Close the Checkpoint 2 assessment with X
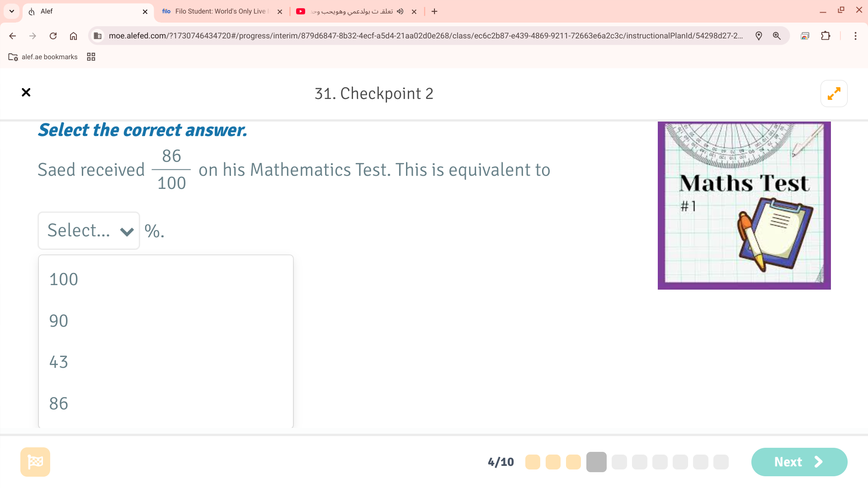This screenshot has width=868, height=488. point(26,93)
